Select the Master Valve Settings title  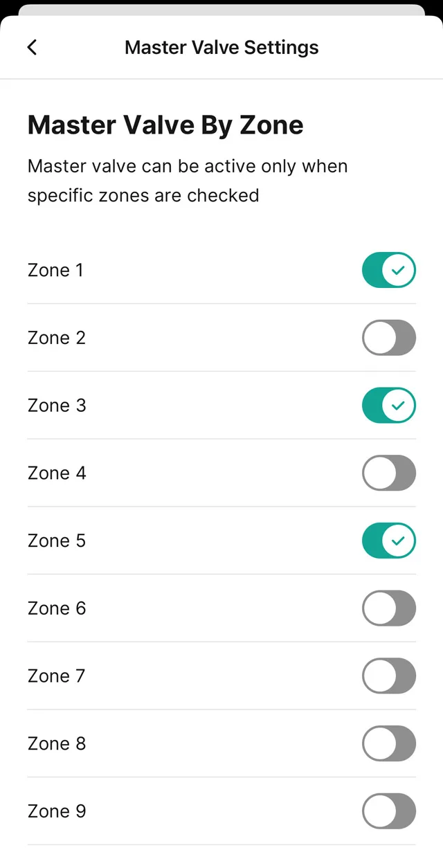tap(221, 47)
